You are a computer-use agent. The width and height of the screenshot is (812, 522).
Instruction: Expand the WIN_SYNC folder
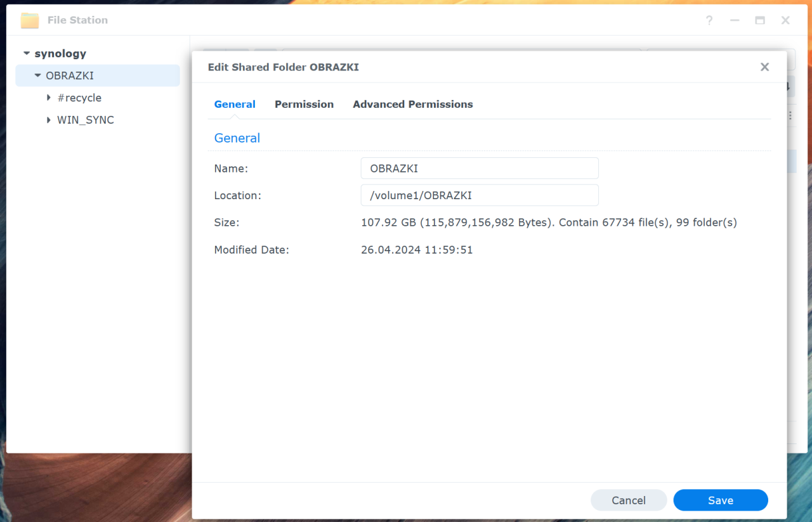48,120
